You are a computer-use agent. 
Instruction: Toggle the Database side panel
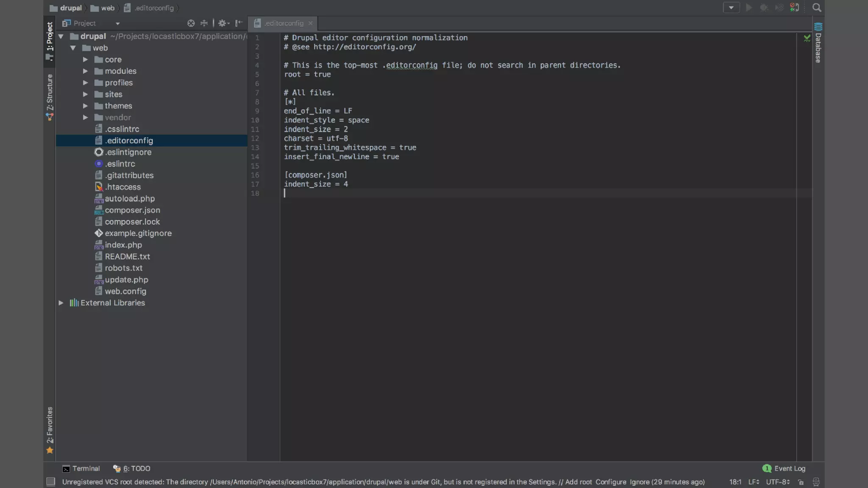(x=818, y=43)
